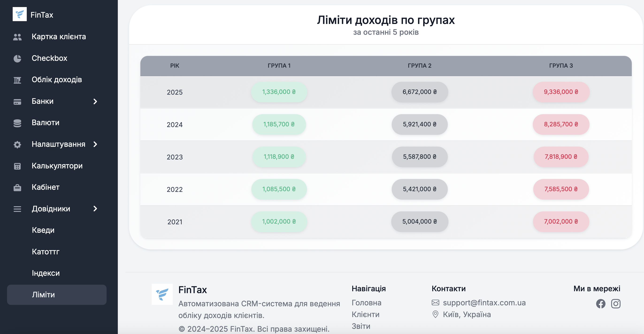Open the Індекси submenu item

46,273
